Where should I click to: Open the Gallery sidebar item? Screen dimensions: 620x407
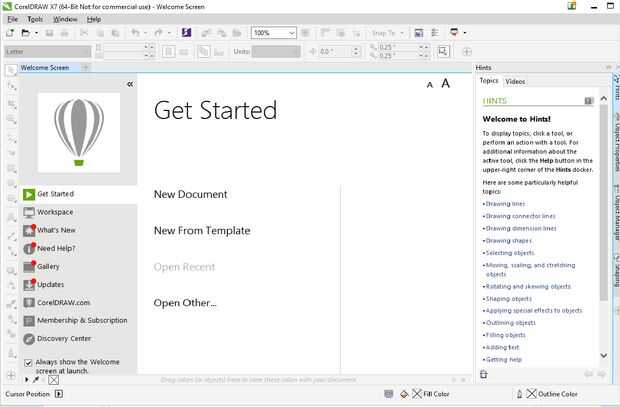click(78, 267)
